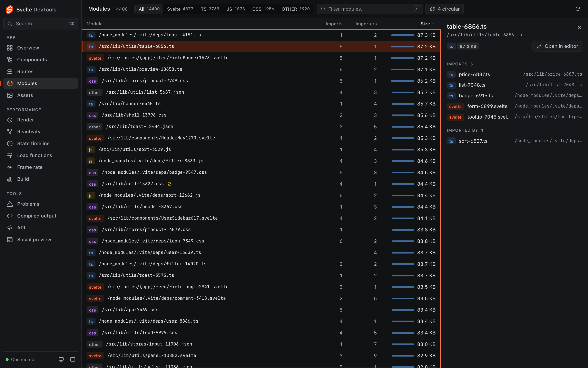Filter modules by the CSS 1956 tab
This screenshot has width=588, height=368.
coord(263,9)
